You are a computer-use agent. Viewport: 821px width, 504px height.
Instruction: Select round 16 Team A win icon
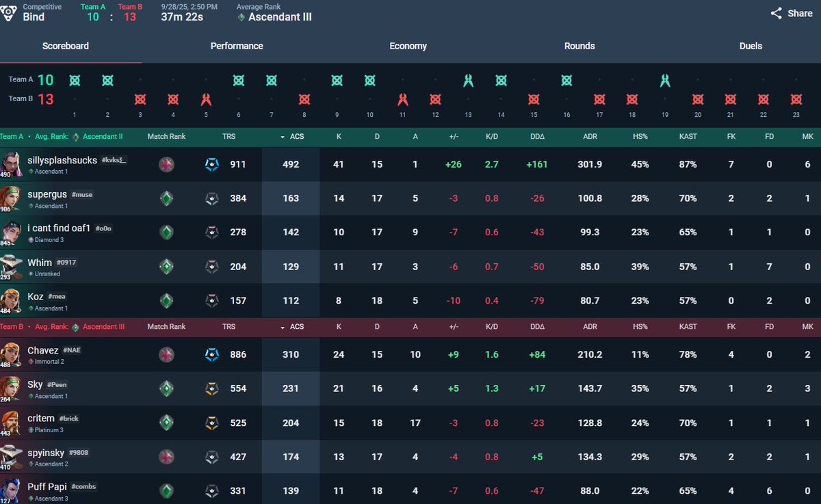(566, 81)
